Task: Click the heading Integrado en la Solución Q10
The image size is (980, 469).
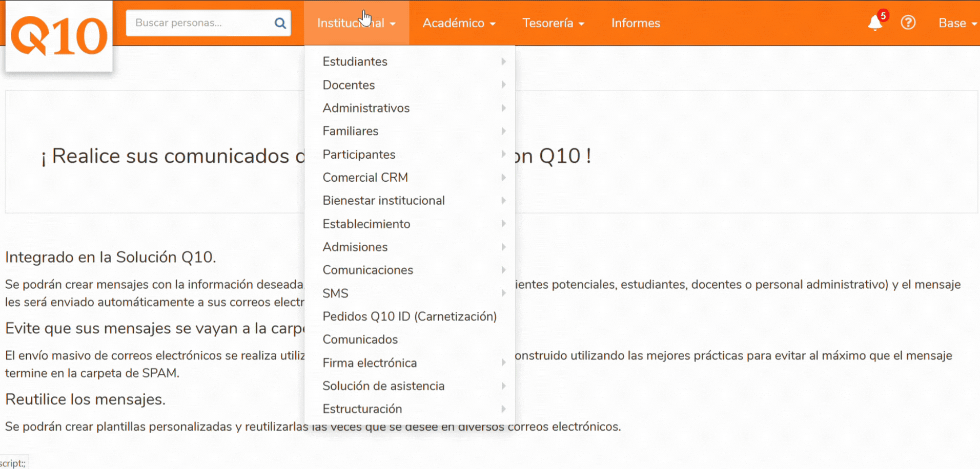Action: pos(111,257)
